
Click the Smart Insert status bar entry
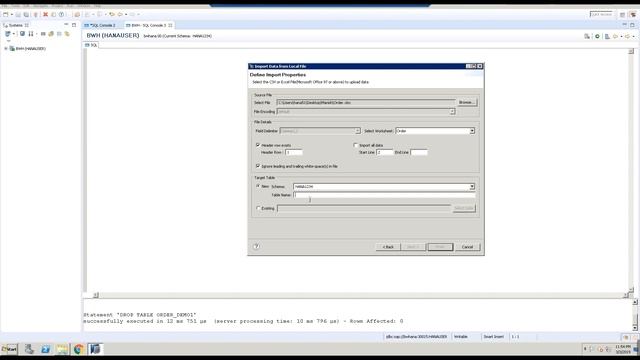click(x=494, y=337)
